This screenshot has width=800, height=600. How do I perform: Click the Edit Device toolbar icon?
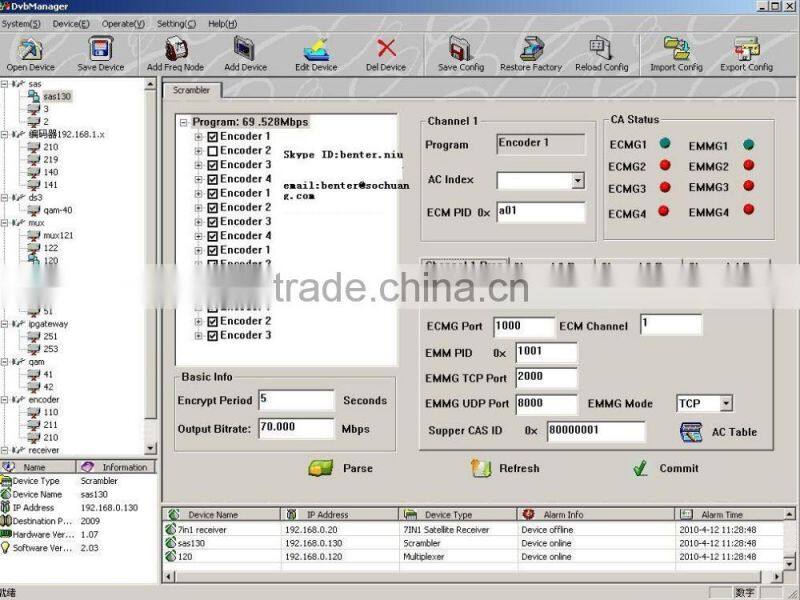[x=316, y=48]
